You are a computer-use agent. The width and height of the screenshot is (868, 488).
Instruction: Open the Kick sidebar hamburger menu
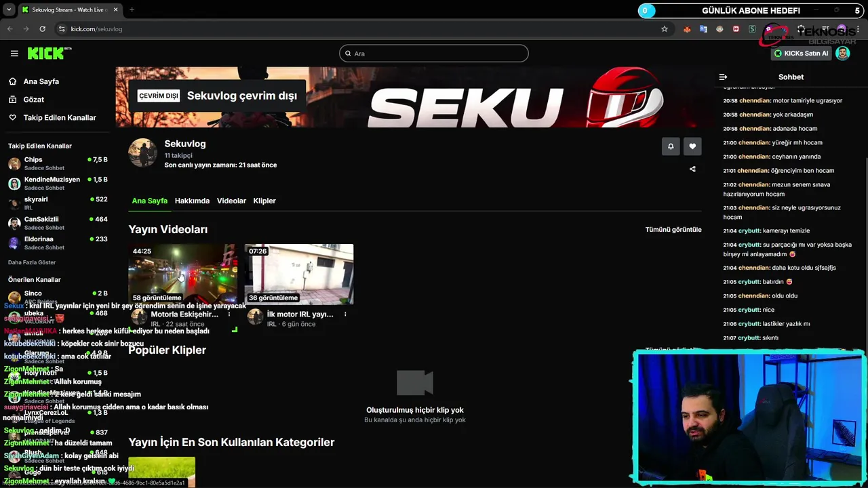tap(14, 54)
